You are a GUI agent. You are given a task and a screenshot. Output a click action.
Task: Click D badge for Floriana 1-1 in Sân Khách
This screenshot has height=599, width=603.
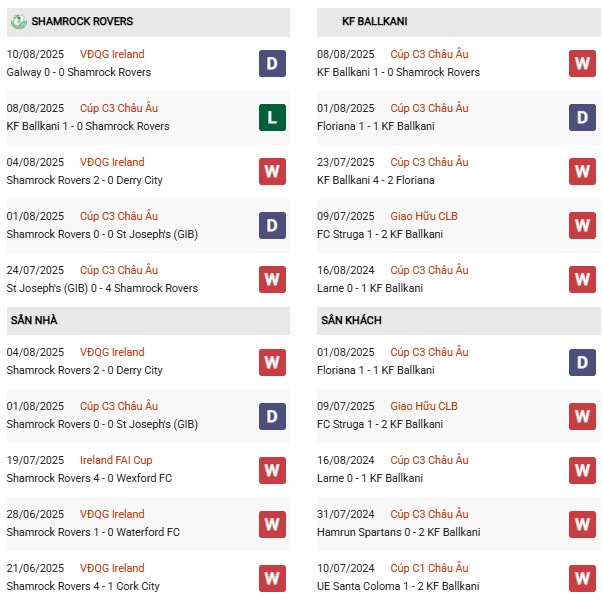pyautogui.click(x=582, y=362)
